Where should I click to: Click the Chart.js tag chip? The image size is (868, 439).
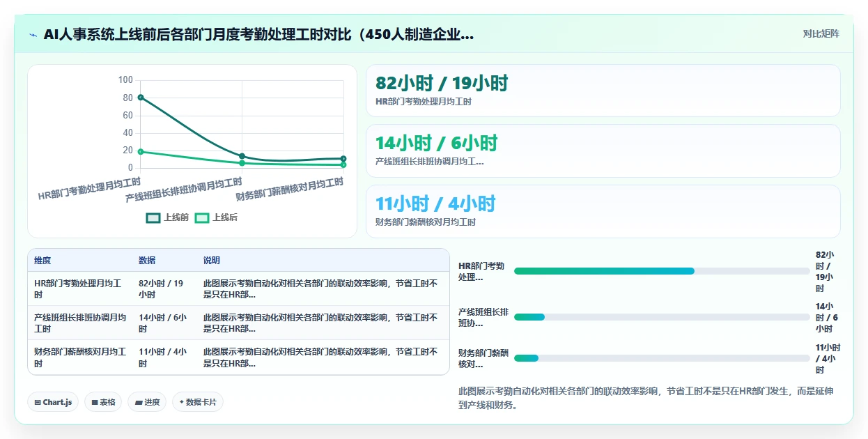click(x=53, y=402)
